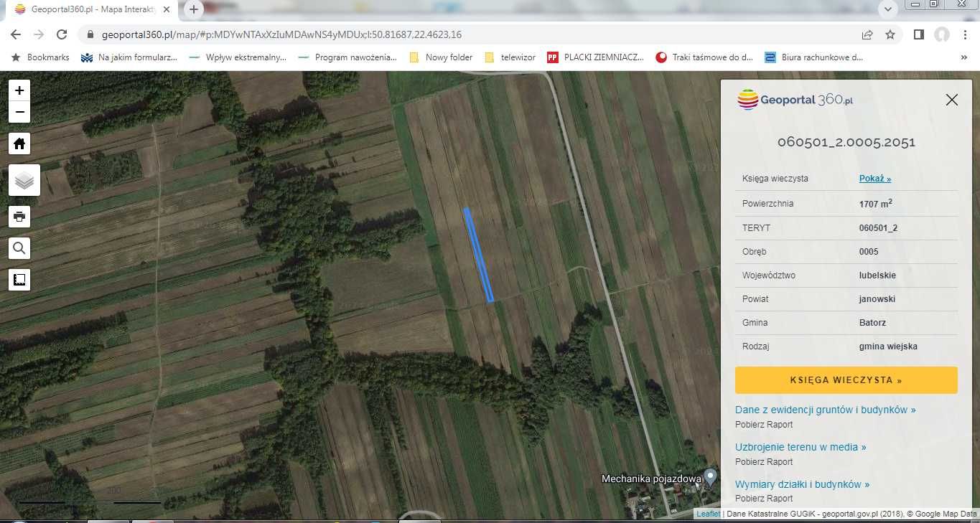980x523 pixels.
Task: Reload the current page
Action: tap(62, 34)
